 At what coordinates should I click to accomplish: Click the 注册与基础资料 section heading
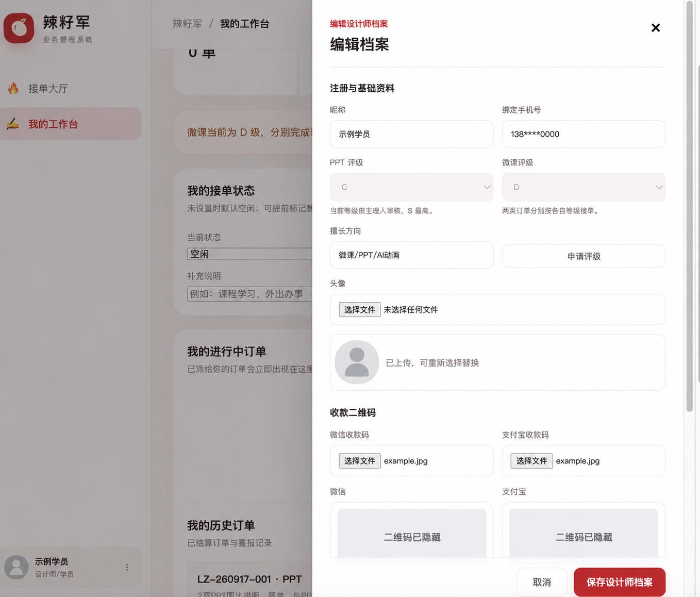click(362, 88)
